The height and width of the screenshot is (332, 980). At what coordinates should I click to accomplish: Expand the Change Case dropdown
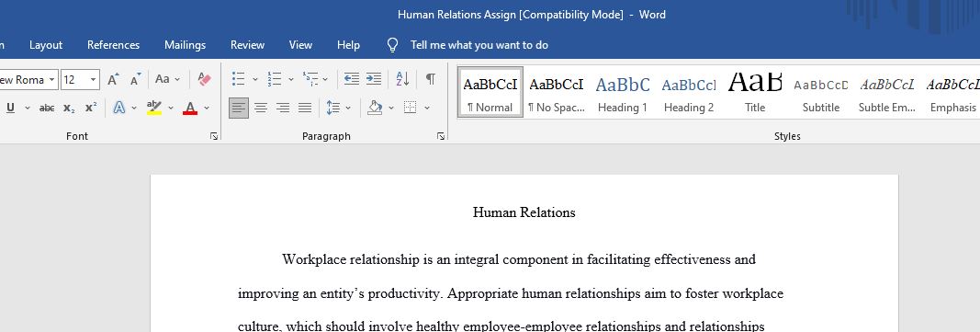click(177, 79)
